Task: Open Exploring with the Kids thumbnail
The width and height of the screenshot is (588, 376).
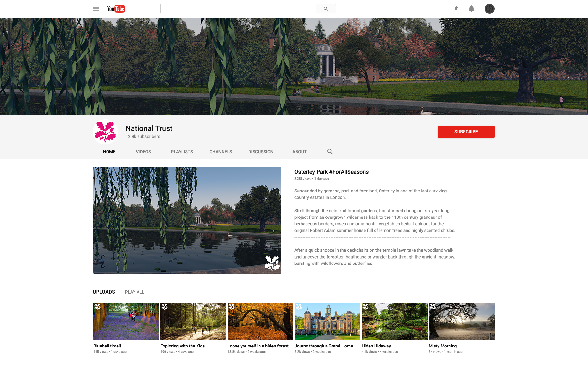Action: coord(193,321)
